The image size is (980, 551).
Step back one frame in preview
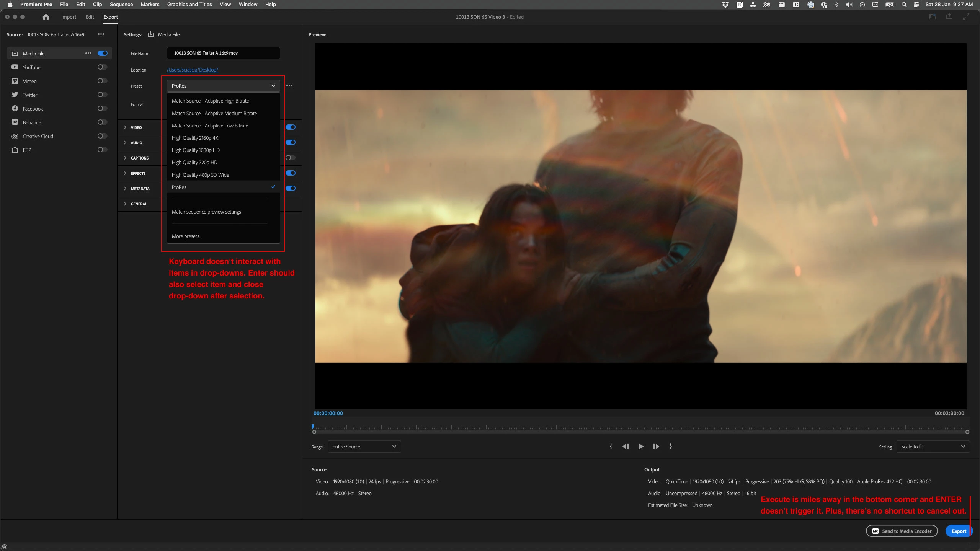[626, 447]
